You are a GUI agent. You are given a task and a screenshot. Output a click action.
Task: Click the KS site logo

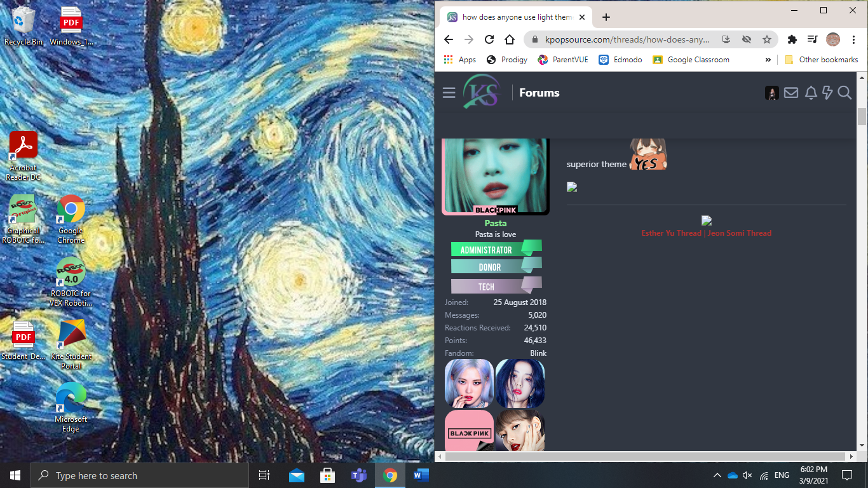click(x=481, y=91)
